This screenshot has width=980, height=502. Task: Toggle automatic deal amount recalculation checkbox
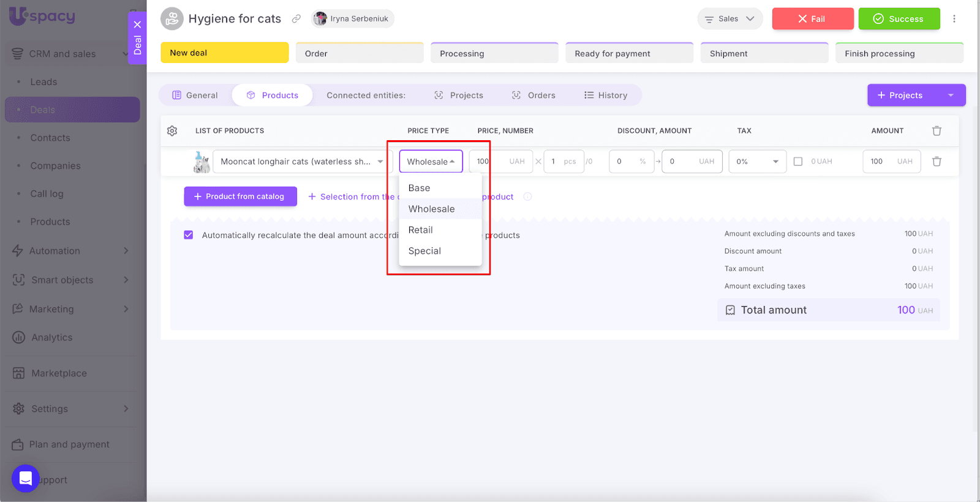[x=189, y=235]
